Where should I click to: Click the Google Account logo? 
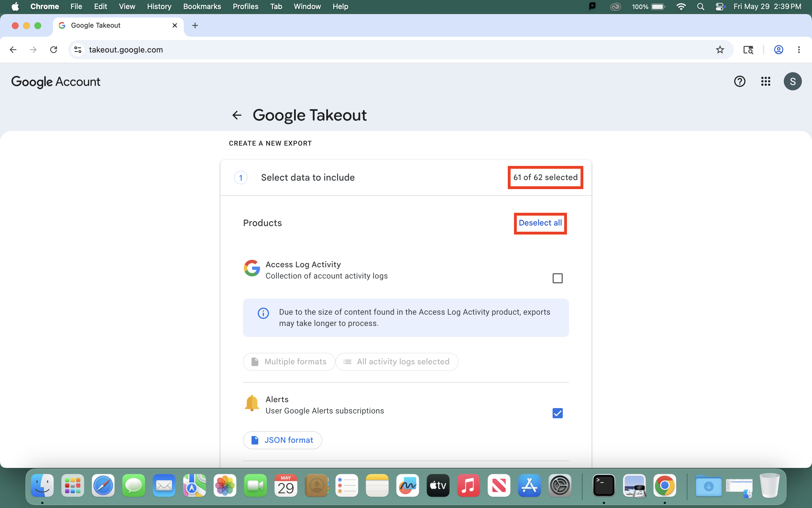tap(56, 82)
